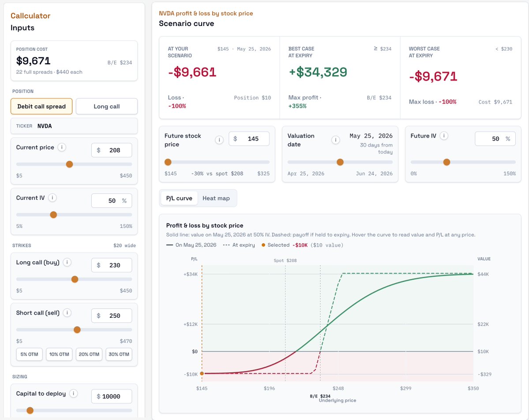Click the Future IV slider handle
529x420 pixels.
[x=446, y=162]
